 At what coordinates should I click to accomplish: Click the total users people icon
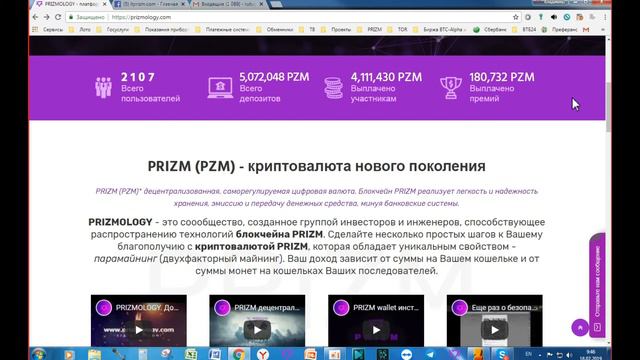[x=104, y=87]
